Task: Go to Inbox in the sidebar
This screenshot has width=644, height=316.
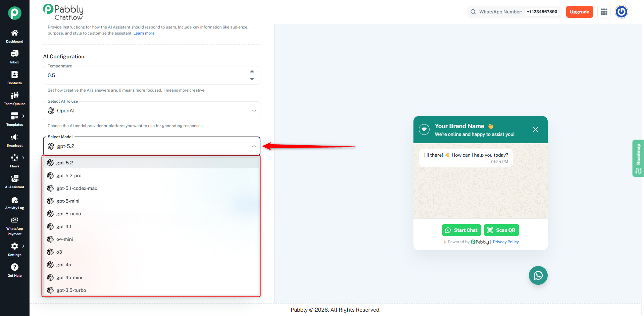Action: 14,57
